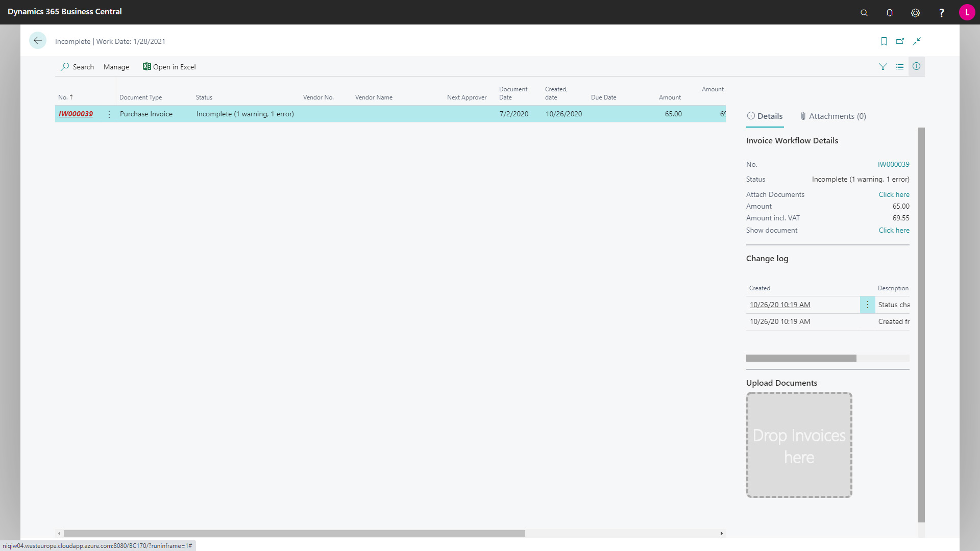The width and height of the screenshot is (980, 551).
Task: Click Search in the toolbar menu
Action: point(78,67)
